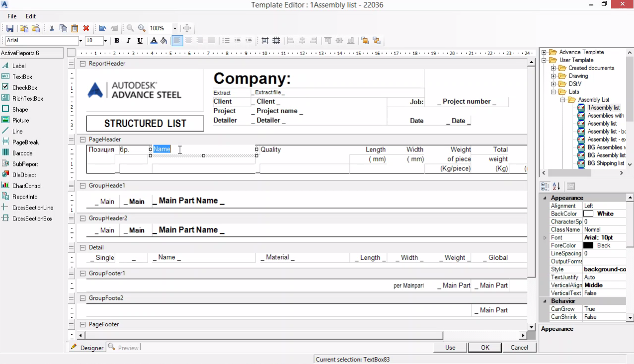
Task: Collapse the GroupFooter1 section
Action: 82,274
